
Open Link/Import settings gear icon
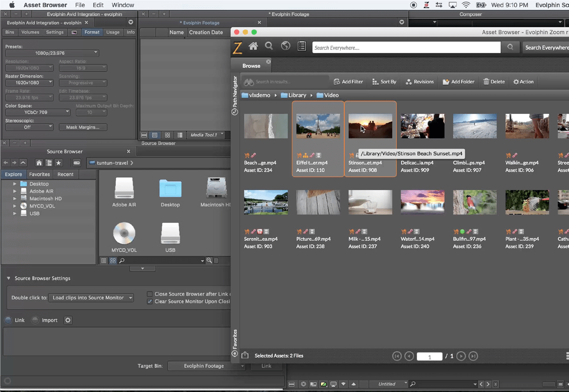(x=68, y=320)
